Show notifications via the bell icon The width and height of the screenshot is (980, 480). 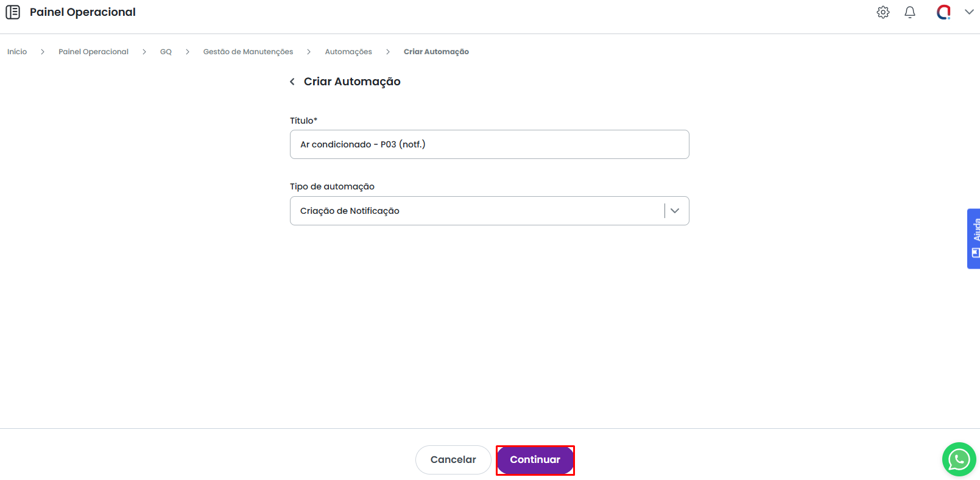click(x=909, y=12)
